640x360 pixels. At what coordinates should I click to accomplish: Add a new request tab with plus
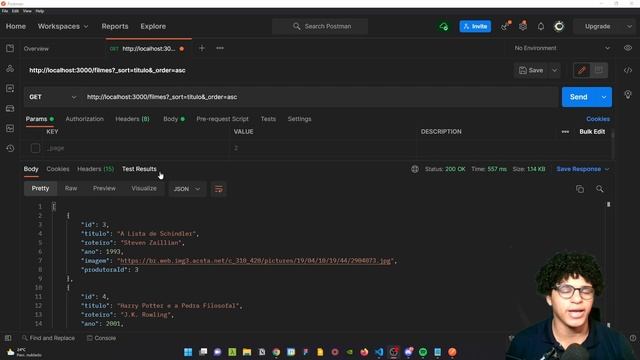click(202, 48)
